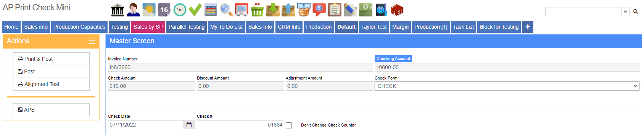Open the red bus icon
The width and height of the screenshot is (644, 138).
[x=241, y=10]
